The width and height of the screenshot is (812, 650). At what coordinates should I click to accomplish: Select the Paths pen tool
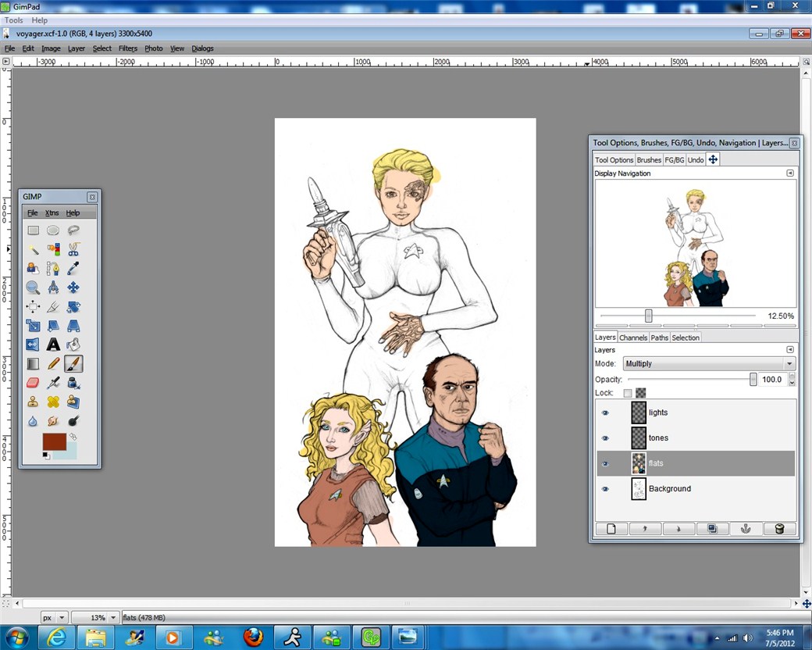53,269
